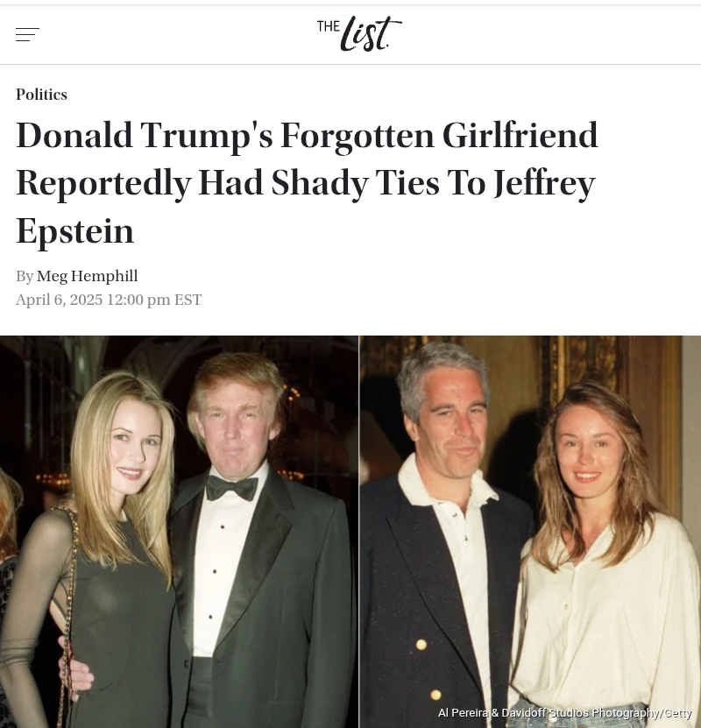Screen dimensions: 701x728
Task: Click the black bow tie in left photo
Action: (x=231, y=487)
